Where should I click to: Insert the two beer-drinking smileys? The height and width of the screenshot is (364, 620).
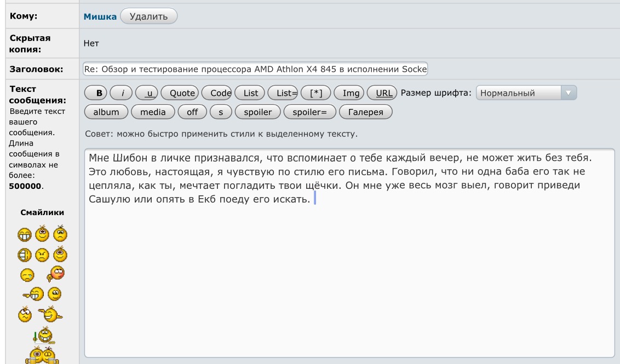(42, 354)
